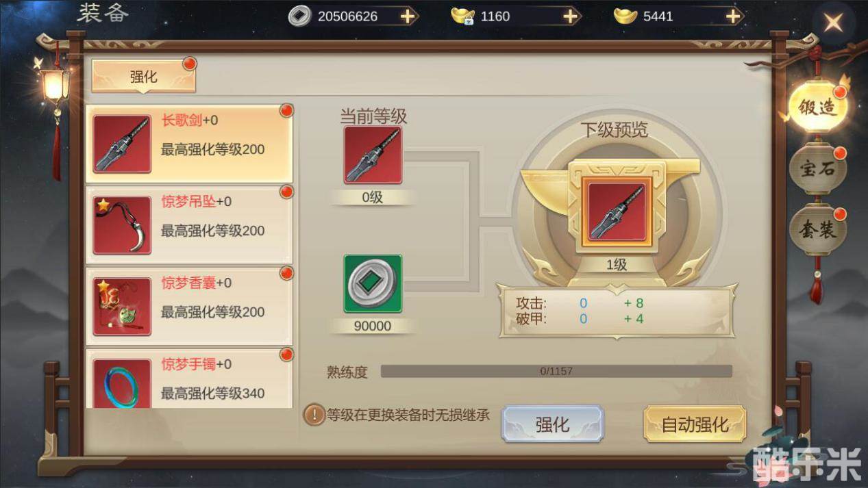Open the 宝石 lantern tab
The image size is (868, 488).
coord(817,168)
